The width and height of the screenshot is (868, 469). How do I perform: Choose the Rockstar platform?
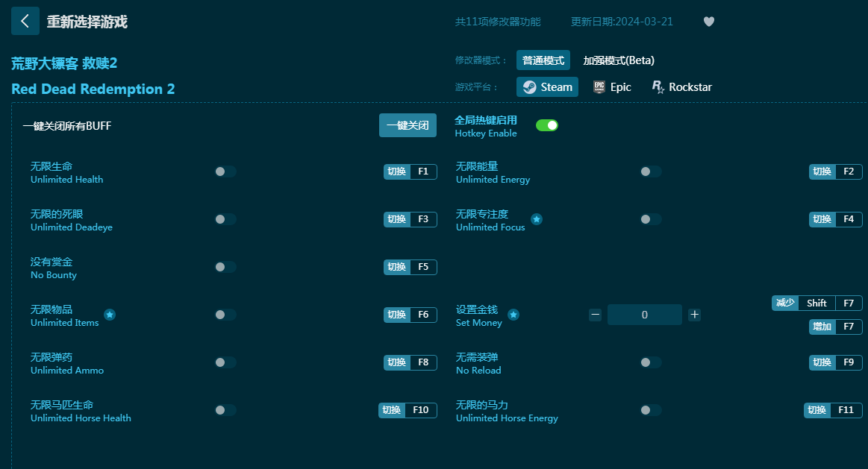(682, 86)
